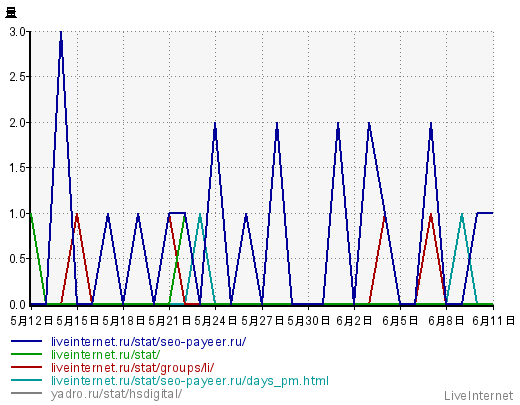The width and height of the screenshot is (520, 405).
Task: Click the 2.0 y-axis label
Action: click(x=17, y=123)
